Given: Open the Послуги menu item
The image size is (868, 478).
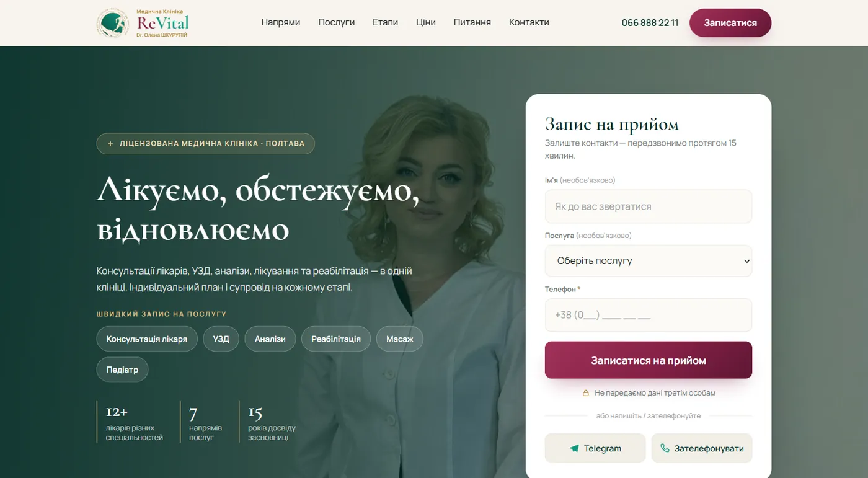Looking at the screenshot, I should click(337, 22).
